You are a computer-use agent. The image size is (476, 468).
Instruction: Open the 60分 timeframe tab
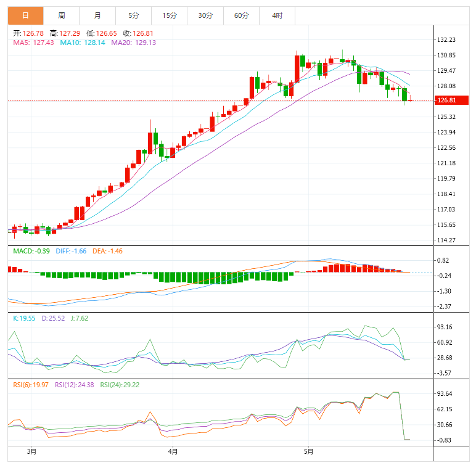point(241,15)
